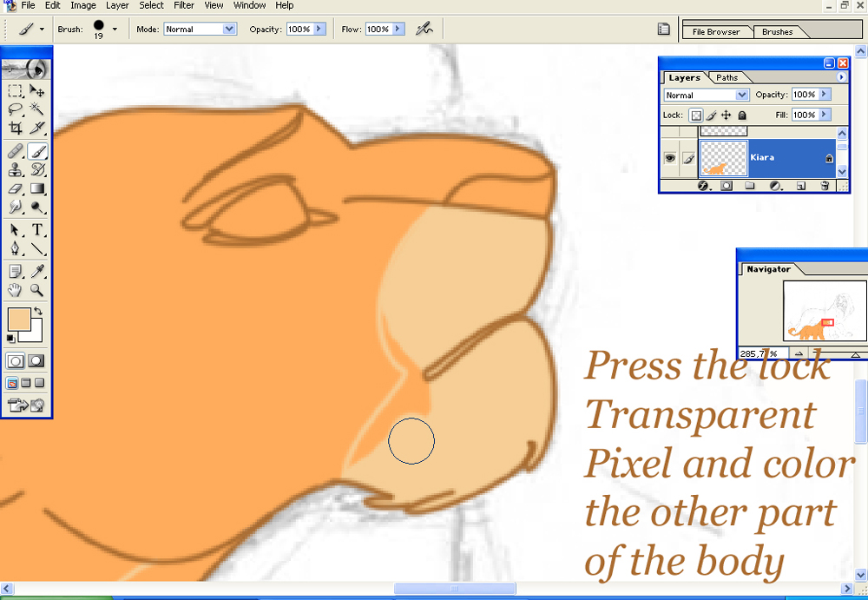Screen dimensions: 868x600
Task: Toggle lock all for the layer
Action: [742, 115]
